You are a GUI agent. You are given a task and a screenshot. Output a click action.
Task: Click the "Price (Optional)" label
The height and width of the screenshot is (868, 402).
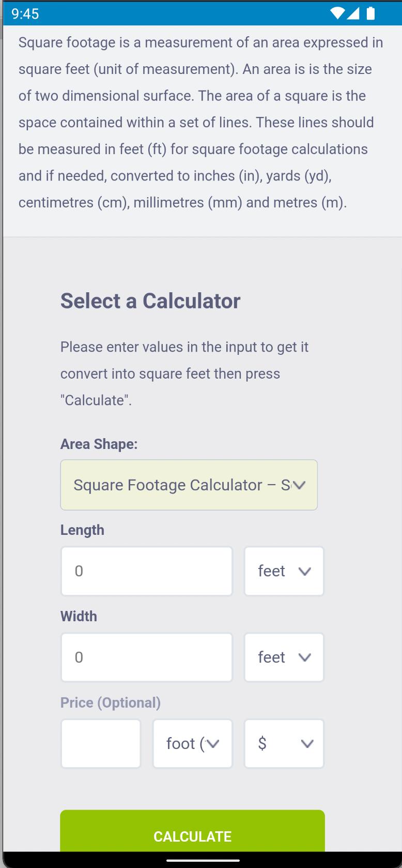111,702
